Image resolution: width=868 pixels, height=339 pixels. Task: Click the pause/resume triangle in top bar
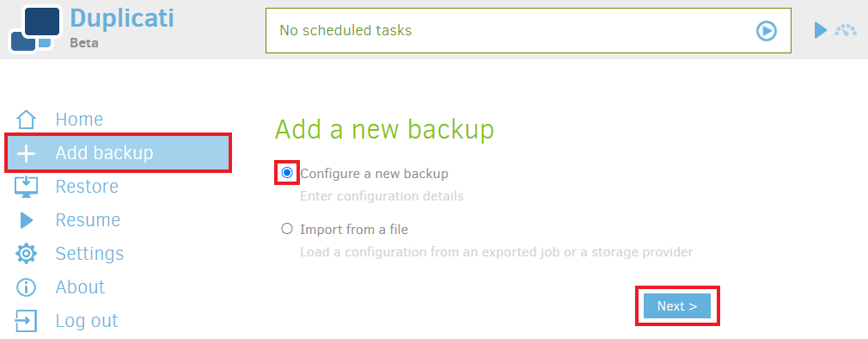821,30
